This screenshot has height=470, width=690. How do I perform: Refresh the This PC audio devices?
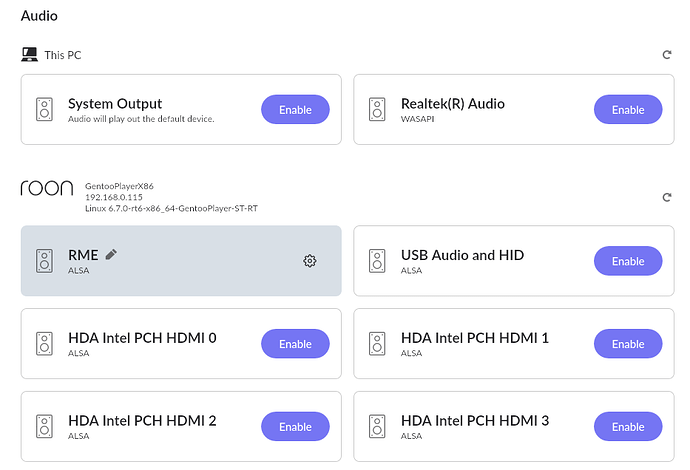point(667,55)
